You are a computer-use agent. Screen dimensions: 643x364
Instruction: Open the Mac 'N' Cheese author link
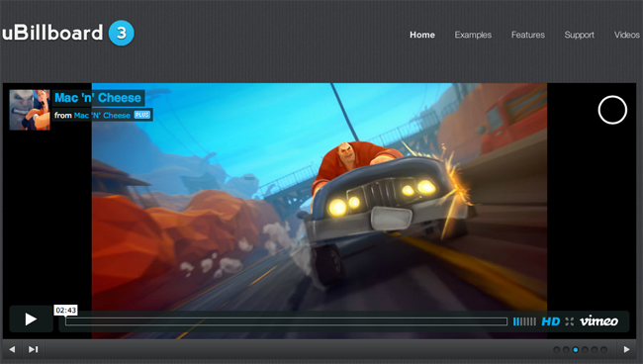102,115
